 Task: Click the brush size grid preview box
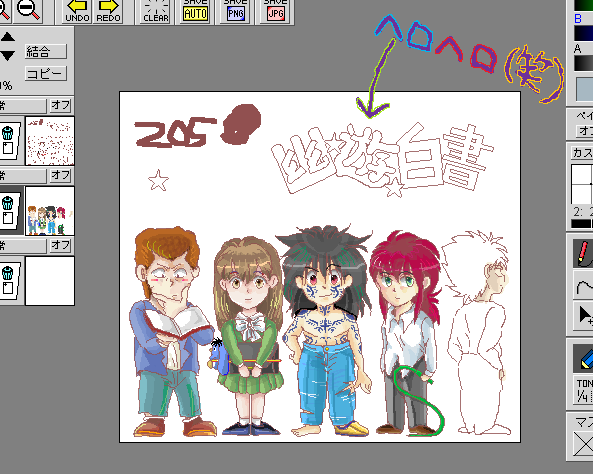582,185
